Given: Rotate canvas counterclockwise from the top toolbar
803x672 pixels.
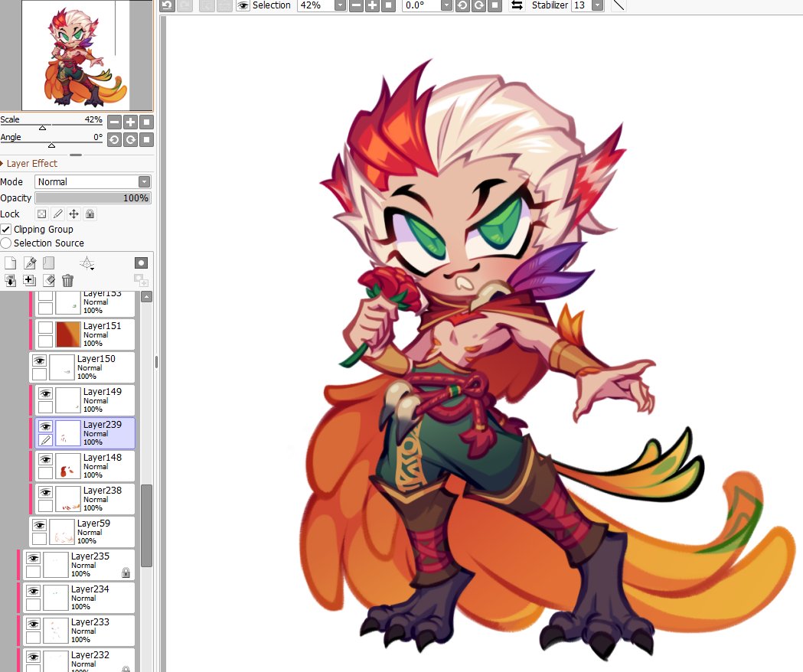Looking at the screenshot, I should pos(462,5).
